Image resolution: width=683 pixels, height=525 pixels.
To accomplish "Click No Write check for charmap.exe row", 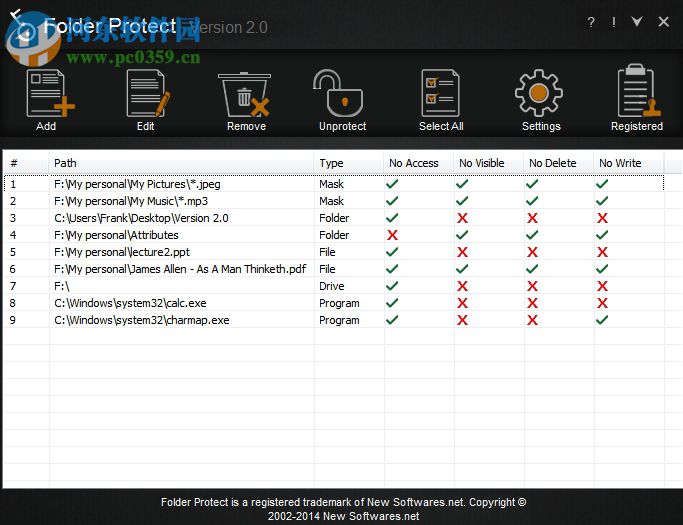I will (x=602, y=320).
